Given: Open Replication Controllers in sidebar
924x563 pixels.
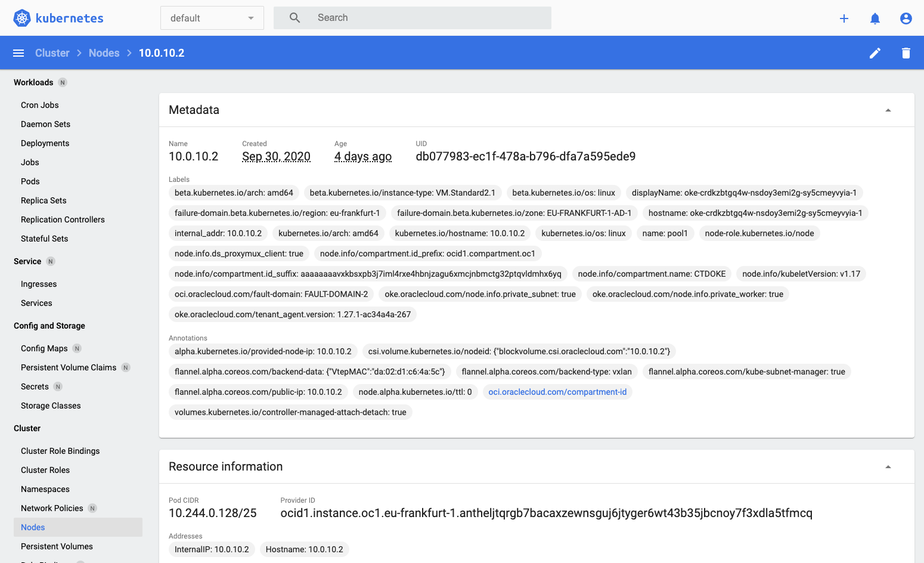Looking at the screenshot, I should (x=63, y=219).
